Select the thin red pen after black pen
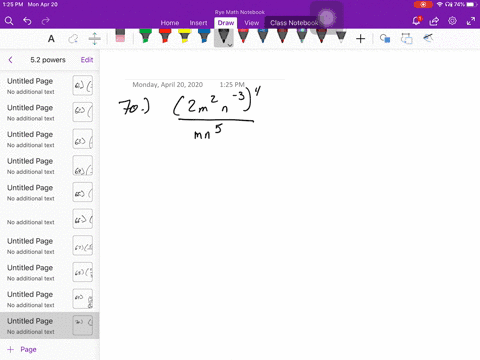 [x=243, y=36]
